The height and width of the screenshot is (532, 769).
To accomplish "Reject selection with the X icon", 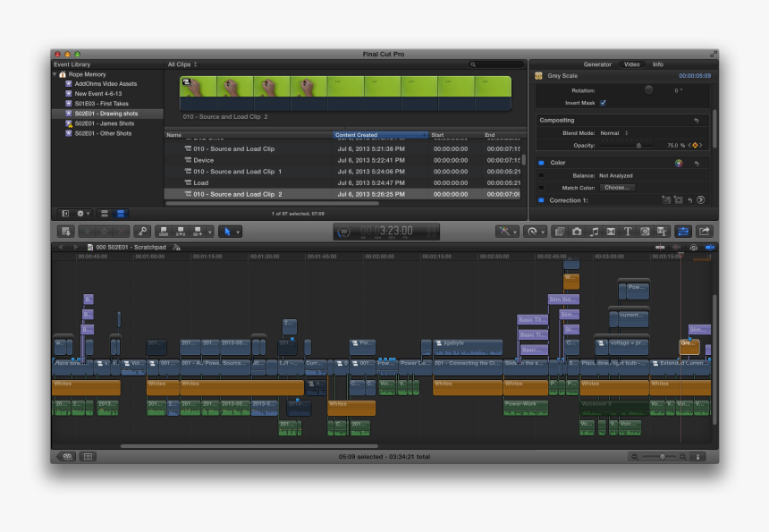I will tap(121, 232).
